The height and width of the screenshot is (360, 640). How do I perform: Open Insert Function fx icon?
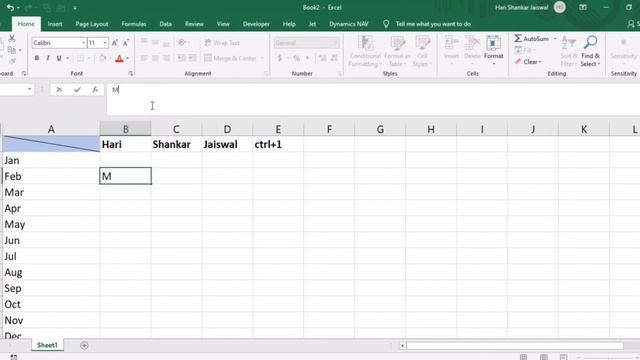point(95,89)
